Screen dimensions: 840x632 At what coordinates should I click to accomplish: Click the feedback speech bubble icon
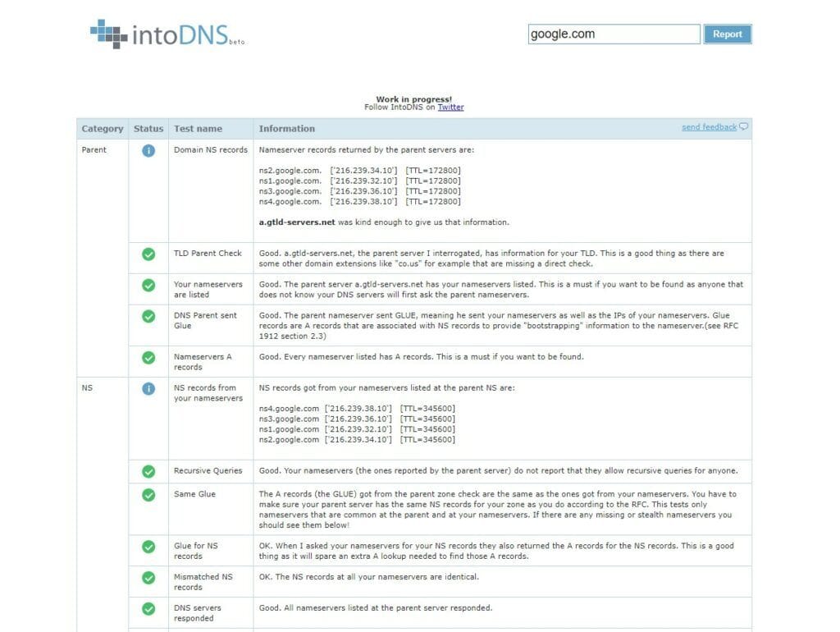point(742,126)
